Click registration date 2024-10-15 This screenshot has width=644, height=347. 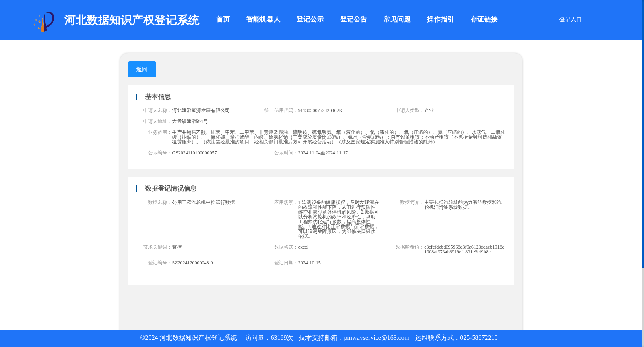(310, 263)
